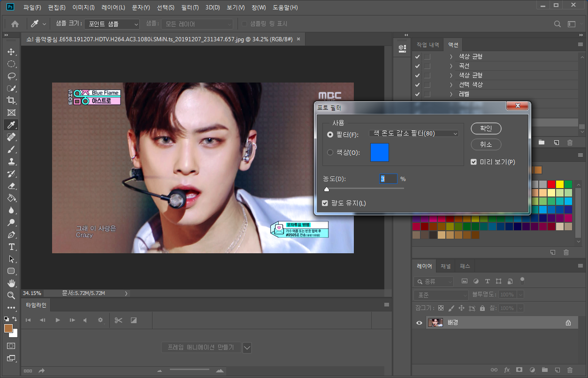This screenshot has height=378, width=588.
Task: Click the search icon in options bar
Action: 557,24
